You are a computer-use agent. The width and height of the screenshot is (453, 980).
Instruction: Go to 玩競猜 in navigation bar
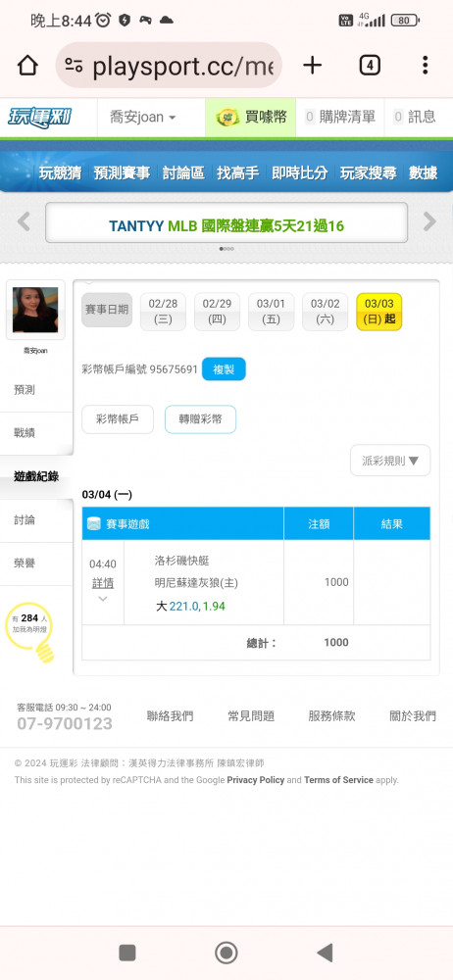click(x=60, y=173)
